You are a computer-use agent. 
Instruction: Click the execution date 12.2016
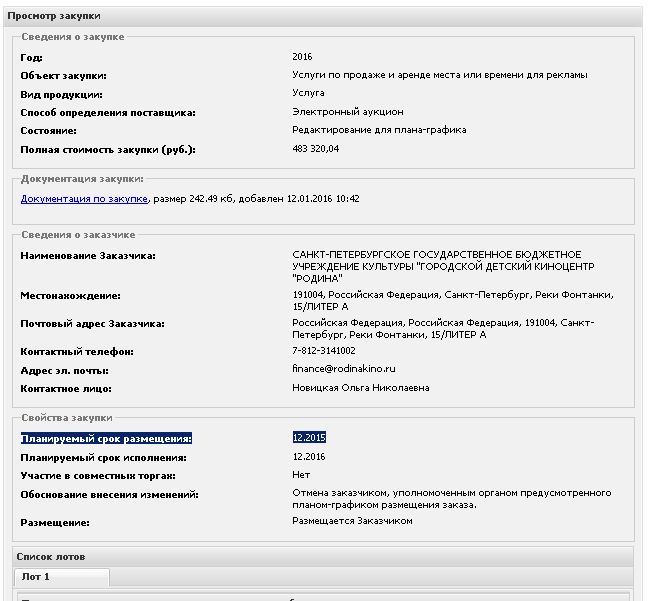[309, 457]
